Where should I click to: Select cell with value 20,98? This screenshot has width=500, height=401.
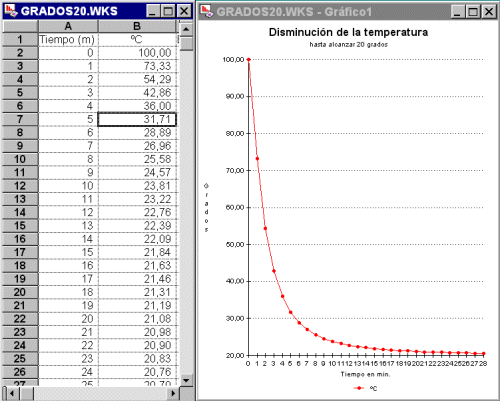[x=137, y=332]
